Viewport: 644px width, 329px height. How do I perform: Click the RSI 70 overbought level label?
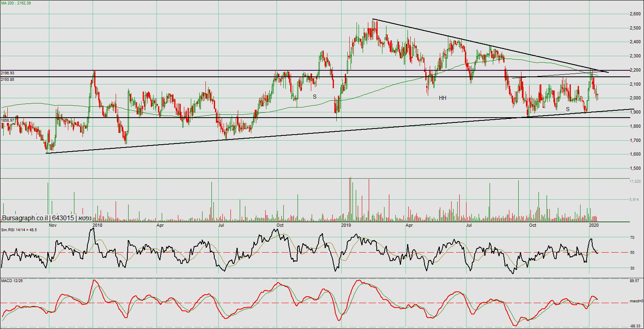click(632, 238)
